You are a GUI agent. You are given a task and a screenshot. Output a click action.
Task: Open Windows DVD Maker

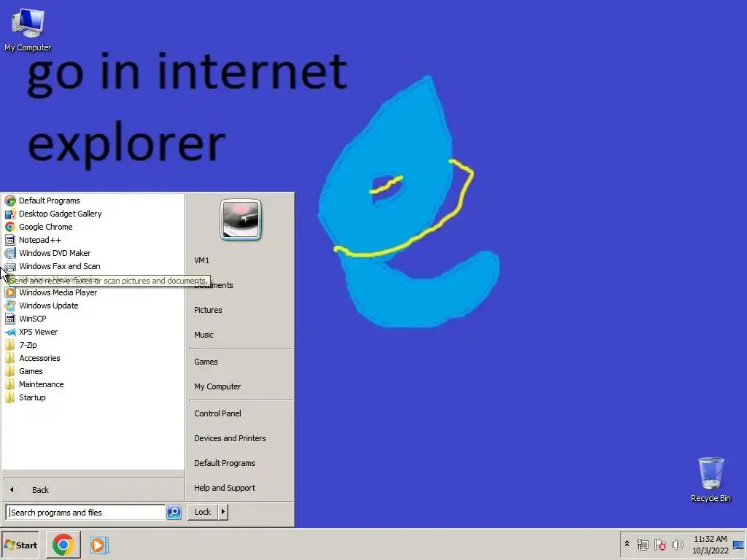93,253
